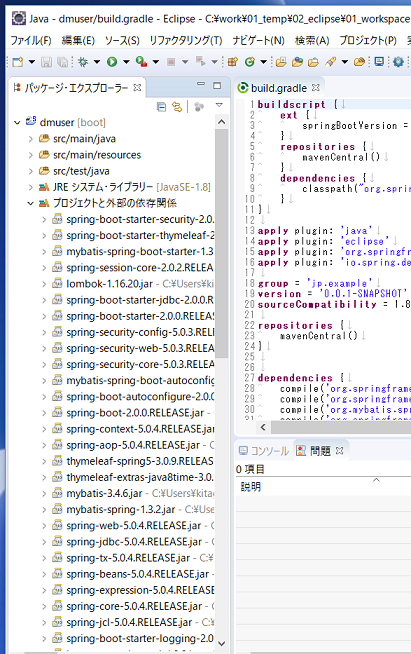Open the New Java Class dropdown arrow

tap(264, 62)
